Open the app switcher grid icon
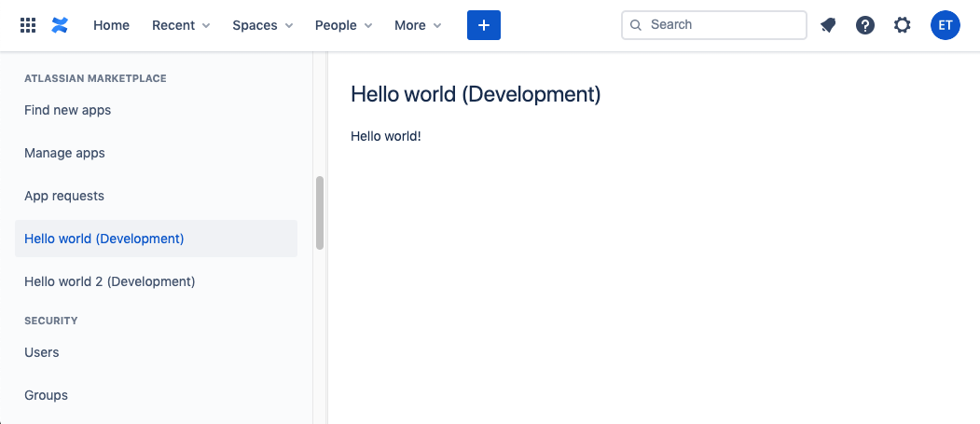This screenshot has width=980, height=424. pos(28,25)
